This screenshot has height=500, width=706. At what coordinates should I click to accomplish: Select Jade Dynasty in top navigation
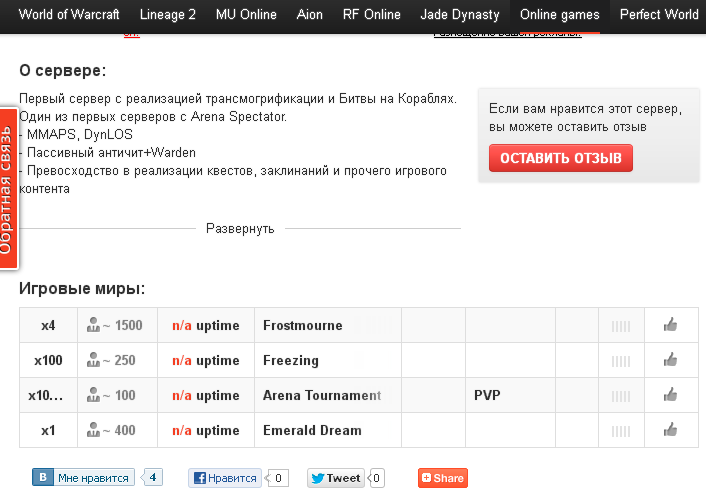coord(460,14)
